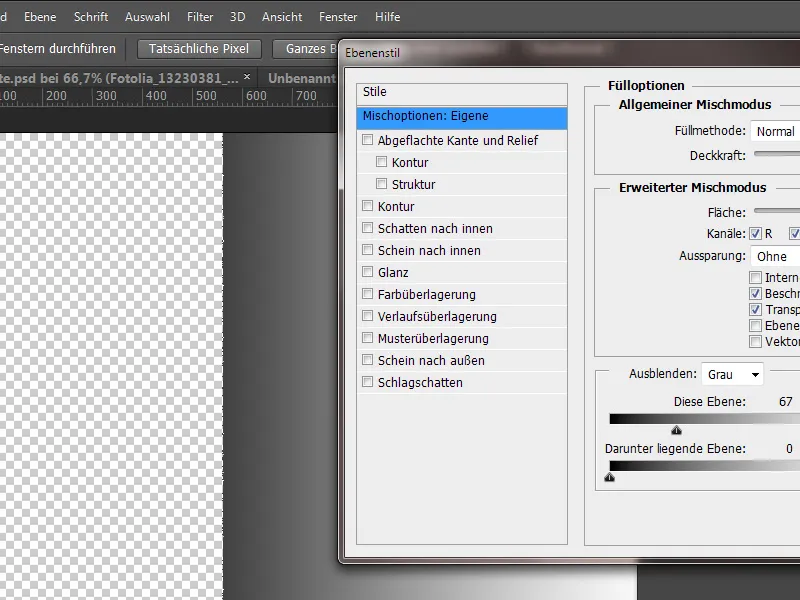Enable Schein nach außen checkbox
Viewport: 800px width, 600px height.
click(x=367, y=360)
